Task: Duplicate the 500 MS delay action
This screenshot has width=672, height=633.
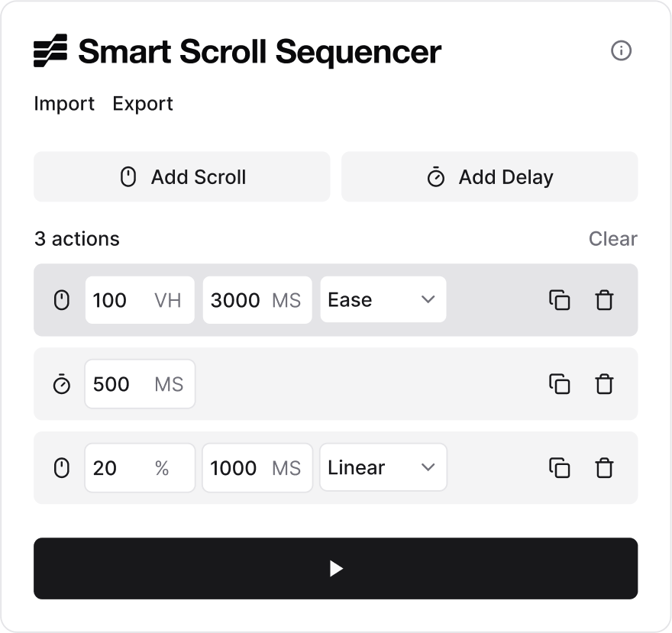Action: point(560,384)
